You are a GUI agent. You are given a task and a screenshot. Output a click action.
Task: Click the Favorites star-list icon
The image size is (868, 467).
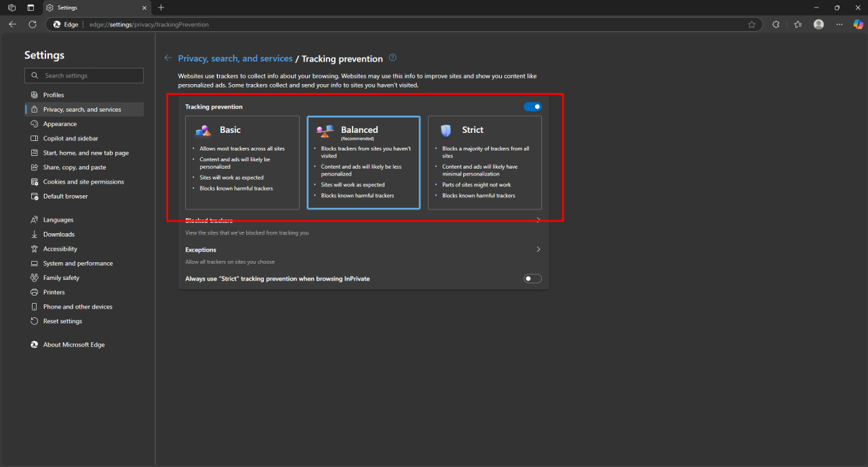coord(797,24)
